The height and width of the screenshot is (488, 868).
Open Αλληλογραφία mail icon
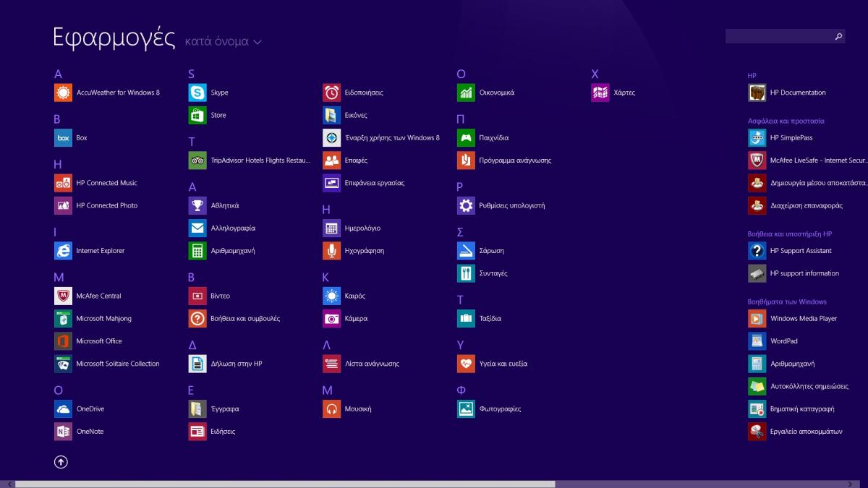click(197, 228)
